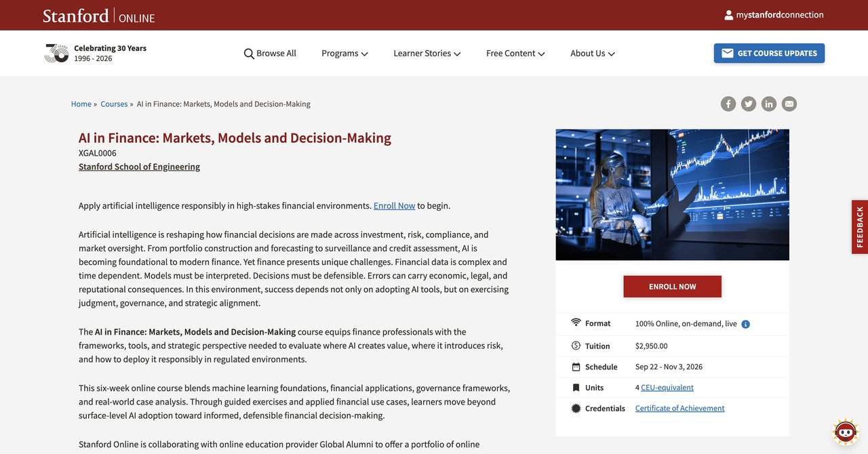Screen dimensions: 868x454
Task: Expand the Programs menu
Action: click(344, 54)
